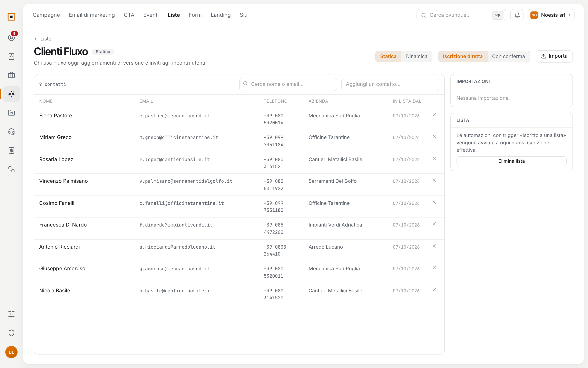Click Giuseppe Amoruso's name

tap(62, 269)
